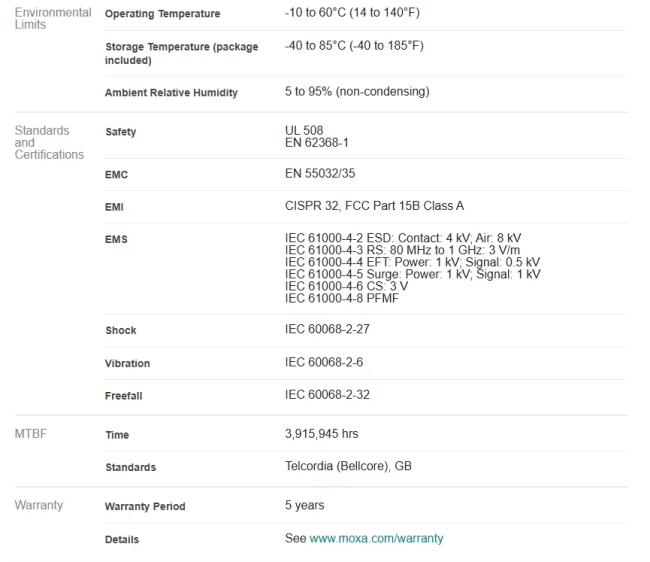This screenshot has width=650, height=562.
Task: Select the IEC 60068-2-32 freefall value
Action: [x=327, y=395]
